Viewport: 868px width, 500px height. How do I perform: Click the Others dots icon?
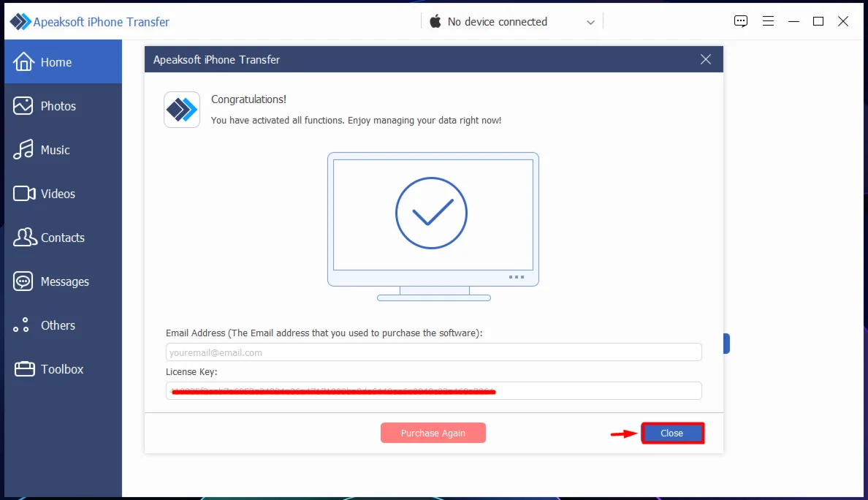(x=21, y=325)
